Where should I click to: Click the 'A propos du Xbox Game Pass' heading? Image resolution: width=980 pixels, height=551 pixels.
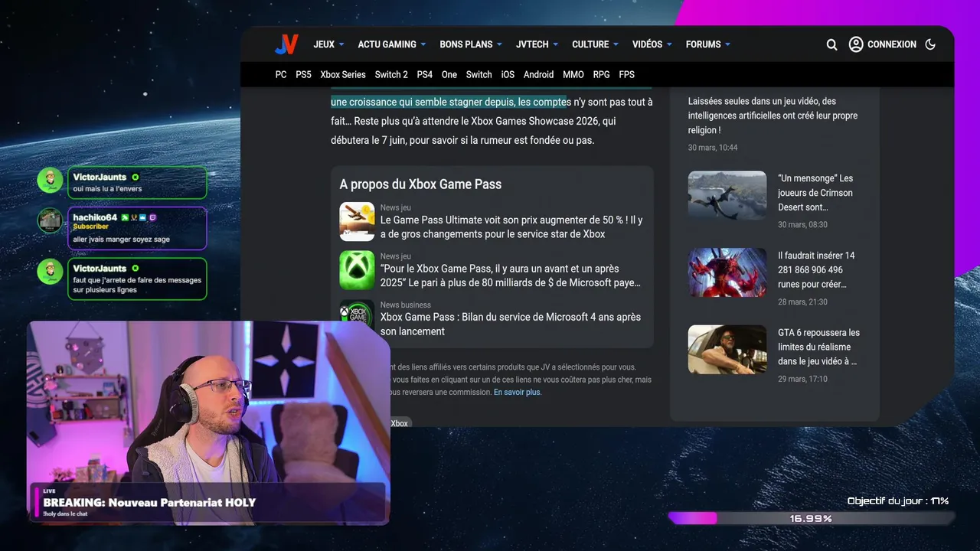pos(420,184)
